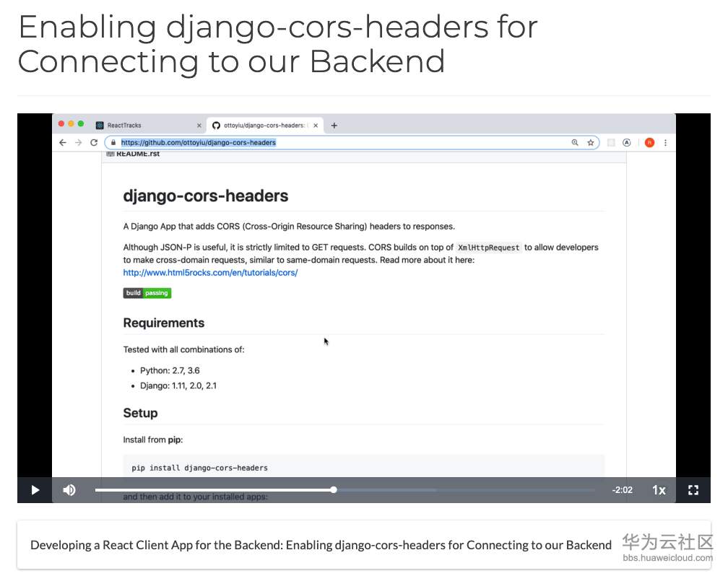Click the github URL address bar
The width and height of the screenshot is (728, 576).
click(352, 142)
